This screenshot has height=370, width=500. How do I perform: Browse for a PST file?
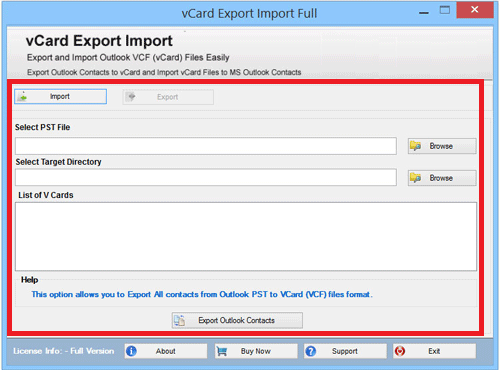[x=442, y=146]
